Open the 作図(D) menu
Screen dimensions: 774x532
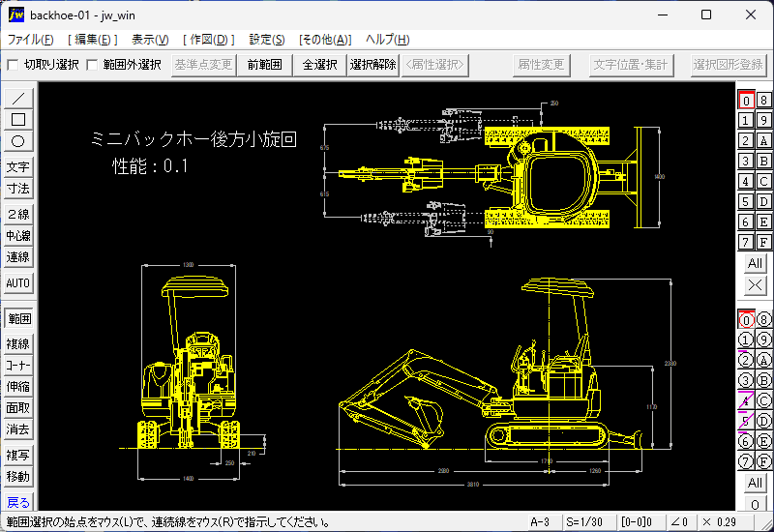coord(209,40)
